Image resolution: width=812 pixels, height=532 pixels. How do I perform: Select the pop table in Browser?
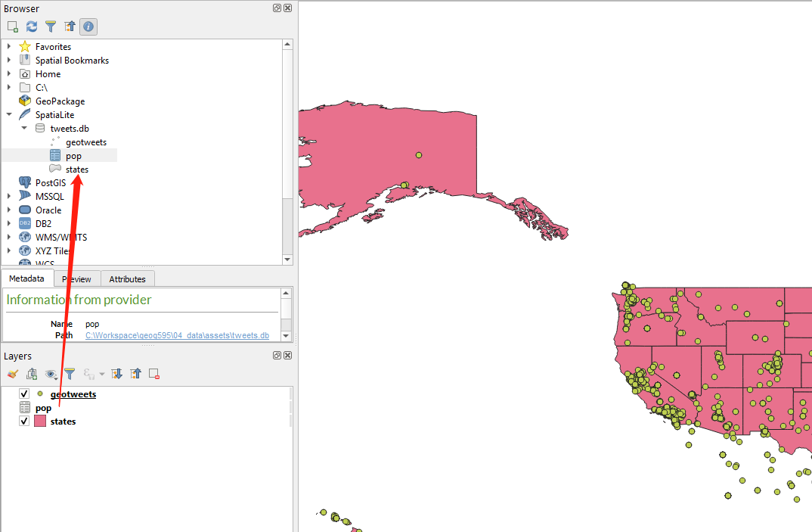click(73, 155)
